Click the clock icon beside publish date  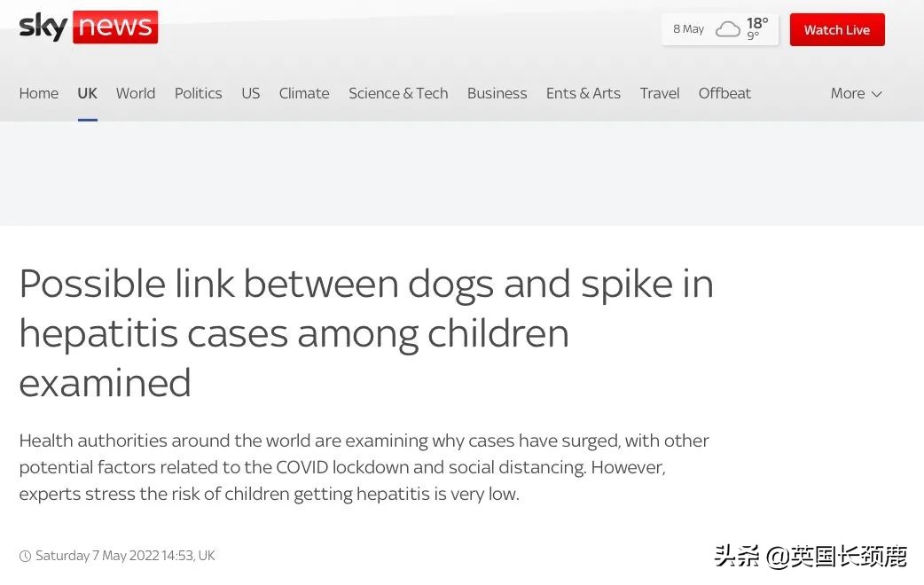[x=26, y=557]
